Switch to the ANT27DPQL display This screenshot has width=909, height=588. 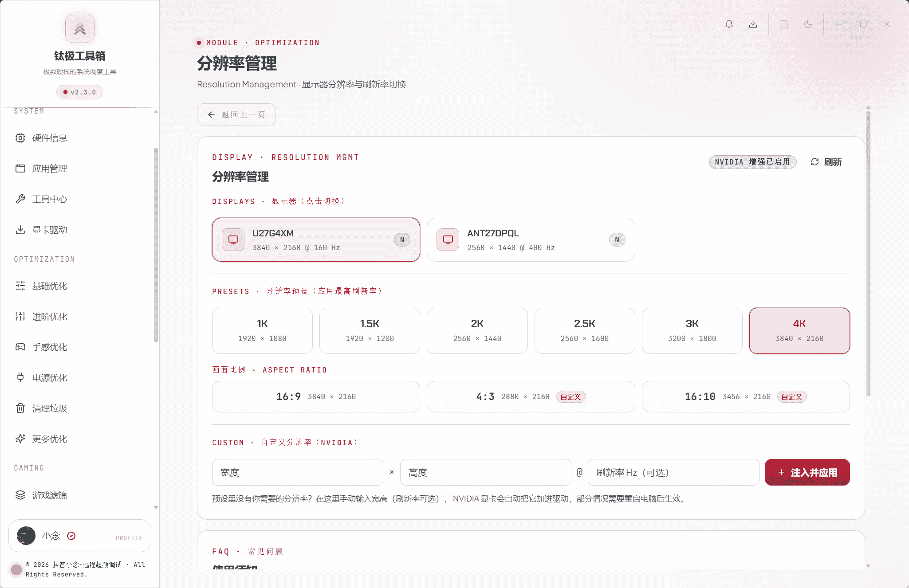tap(531, 239)
